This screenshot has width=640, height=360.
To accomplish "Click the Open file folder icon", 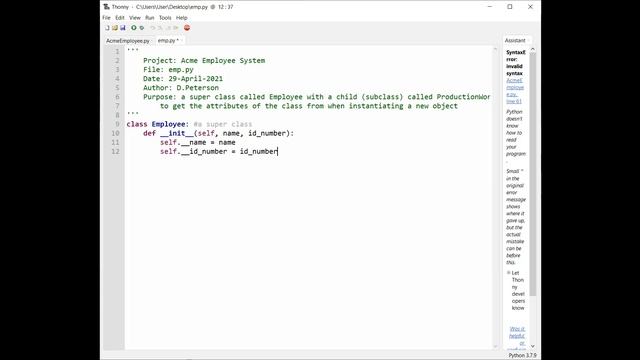I will coord(115,28).
